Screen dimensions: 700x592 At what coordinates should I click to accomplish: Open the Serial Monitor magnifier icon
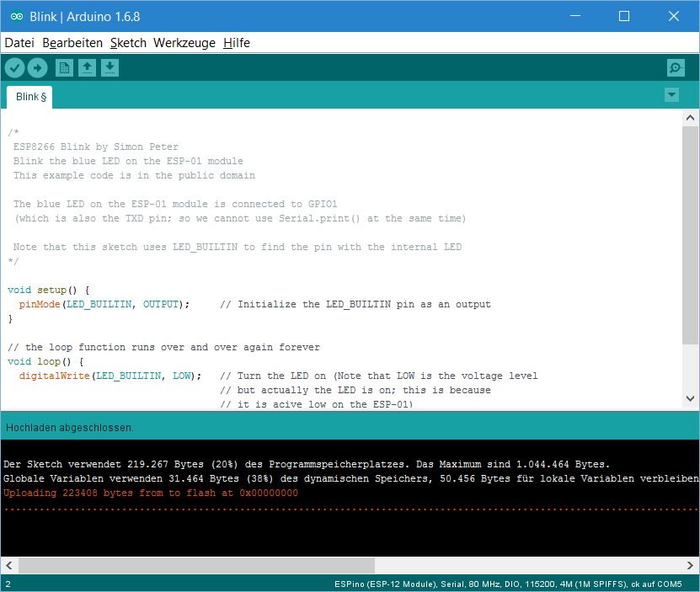(x=676, y=68)
